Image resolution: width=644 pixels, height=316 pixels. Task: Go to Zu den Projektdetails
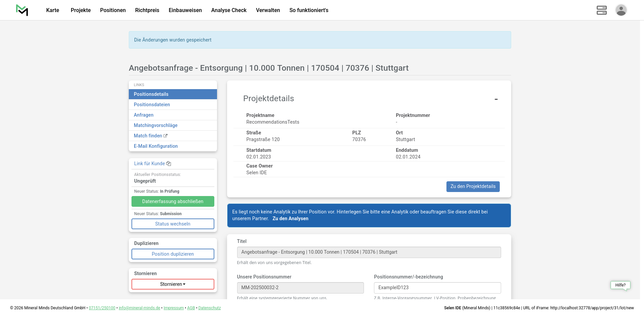[x=473, y=187]
